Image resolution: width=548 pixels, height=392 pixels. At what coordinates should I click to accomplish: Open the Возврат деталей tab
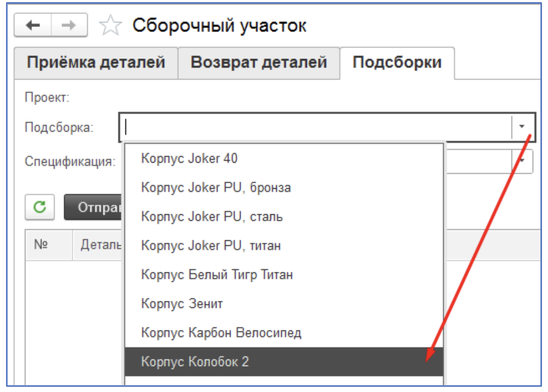coord(258,62)
